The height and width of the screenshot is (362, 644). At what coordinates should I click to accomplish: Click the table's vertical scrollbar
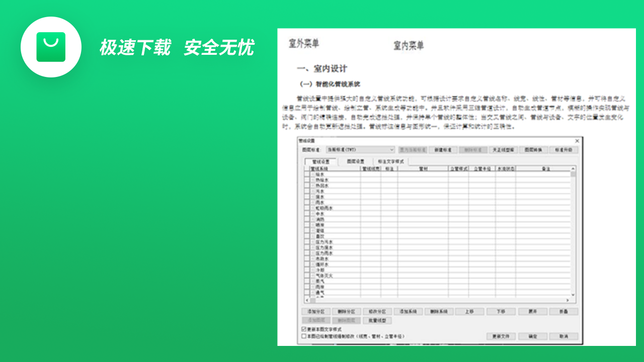pyautogui.click(x=573, y=231)
